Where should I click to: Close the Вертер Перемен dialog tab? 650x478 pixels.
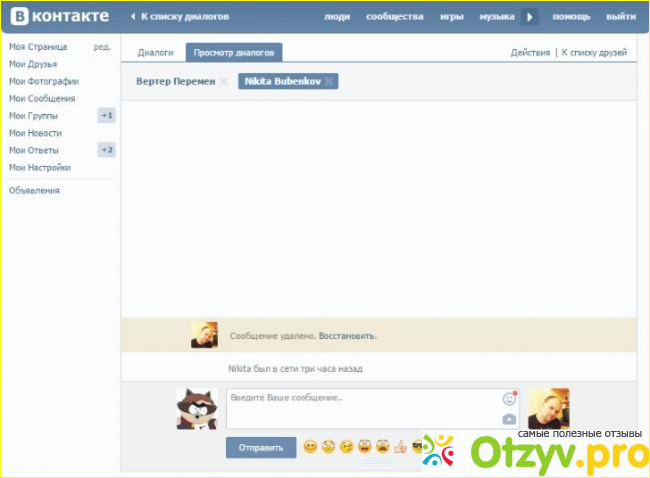[224, 81]
